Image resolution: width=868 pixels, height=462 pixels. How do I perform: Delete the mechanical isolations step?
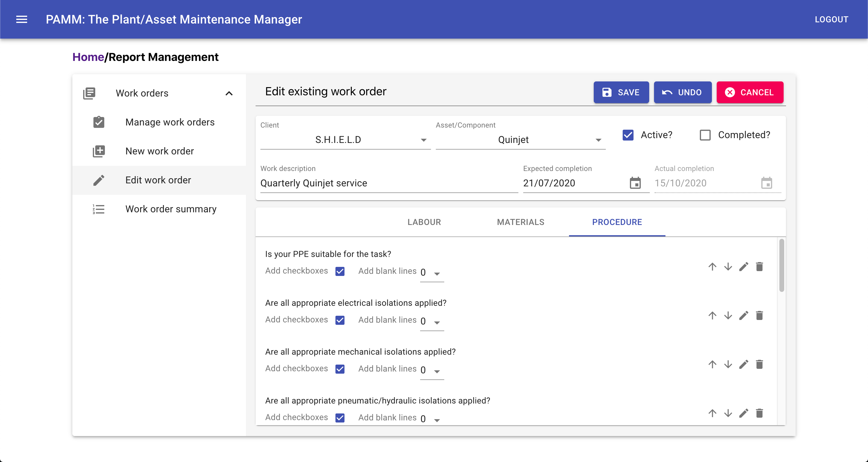[x=759, y=365]
